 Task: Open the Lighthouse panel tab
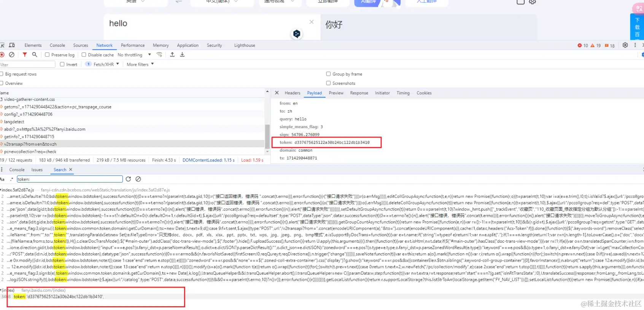(x=245, y=45)
